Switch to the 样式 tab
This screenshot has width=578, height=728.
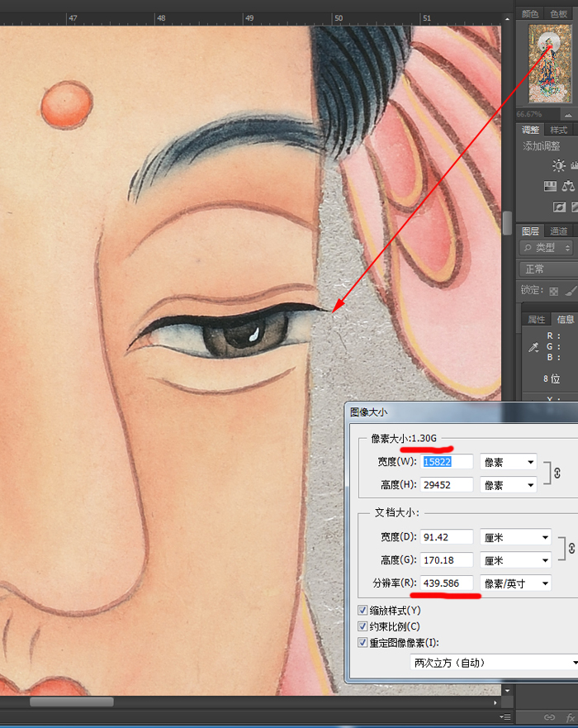(x=558, y=130)
